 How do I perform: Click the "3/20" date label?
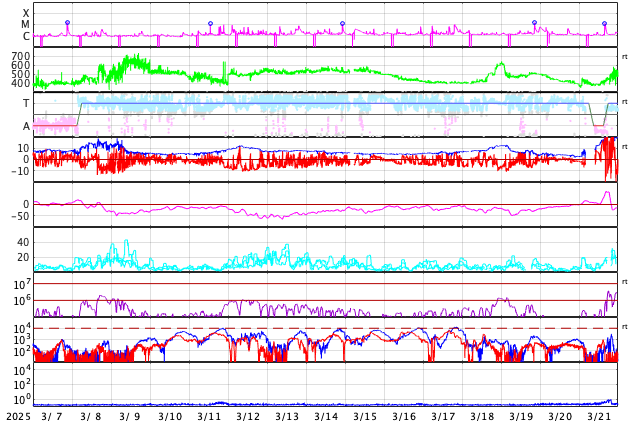[x=560, y=416]
